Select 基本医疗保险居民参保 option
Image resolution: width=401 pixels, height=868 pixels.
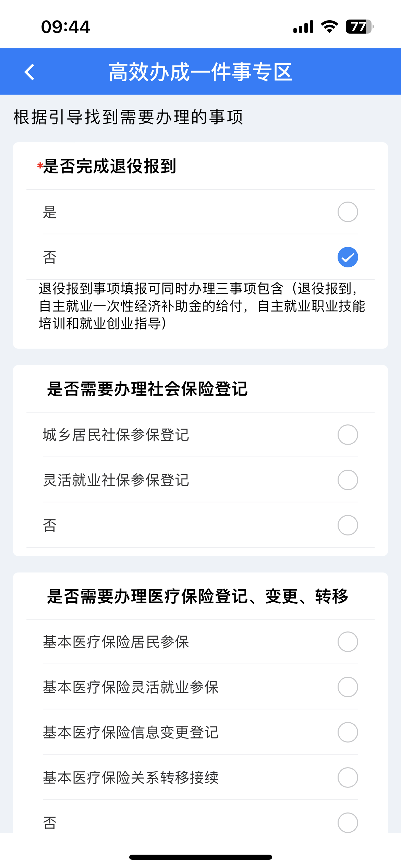point(348,642)
